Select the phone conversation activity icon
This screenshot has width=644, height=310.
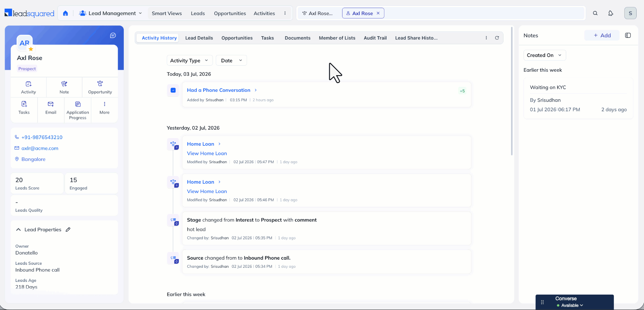click(173, 90)
